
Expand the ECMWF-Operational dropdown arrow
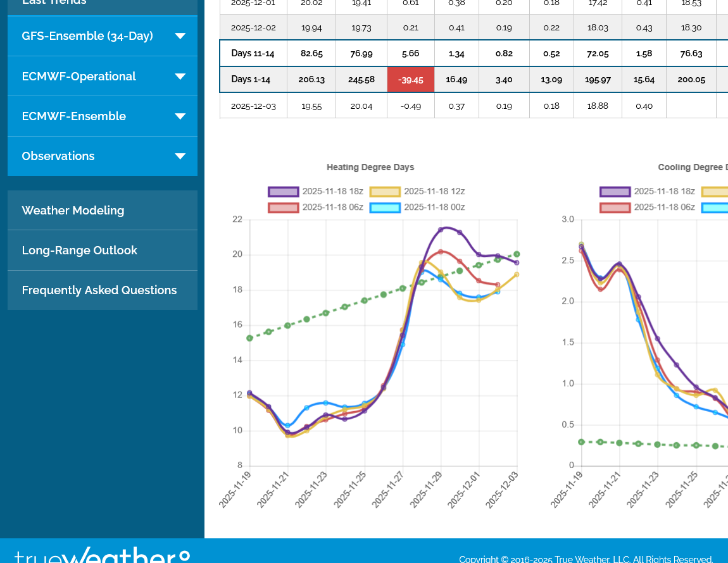coord(180,77)
